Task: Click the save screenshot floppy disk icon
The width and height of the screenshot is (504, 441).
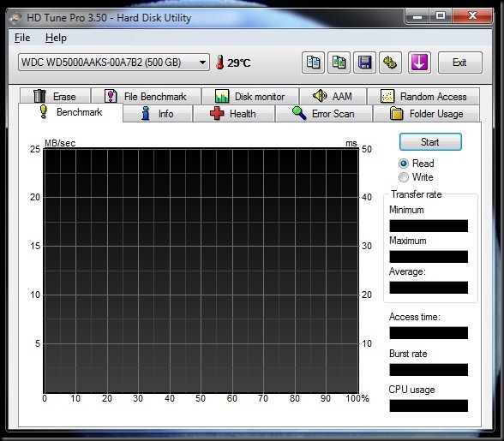Action: (x=364, y=63)
